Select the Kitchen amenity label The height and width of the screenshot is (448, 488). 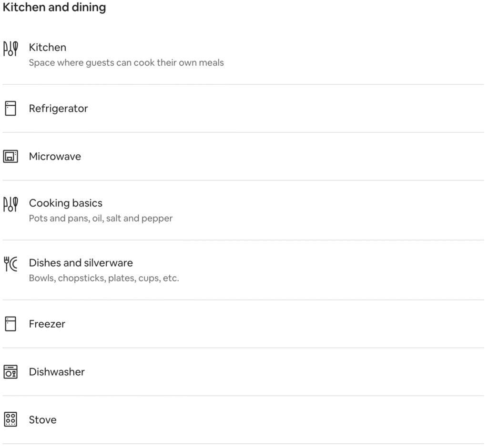(x=48, y=48)
